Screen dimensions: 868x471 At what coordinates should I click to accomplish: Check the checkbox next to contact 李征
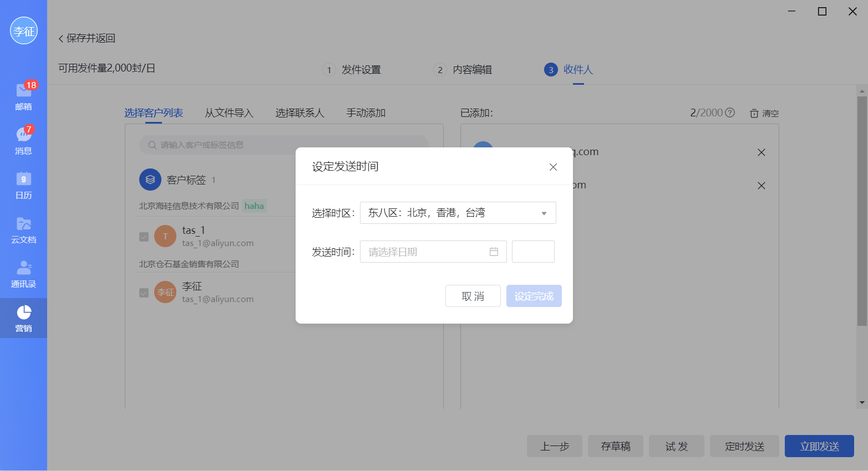point(144,292)
